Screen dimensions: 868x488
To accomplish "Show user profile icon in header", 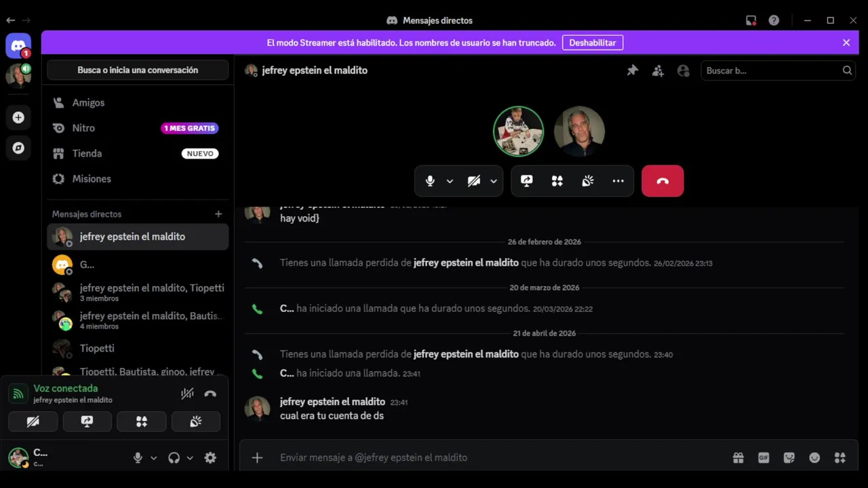I will click(683, 70).
